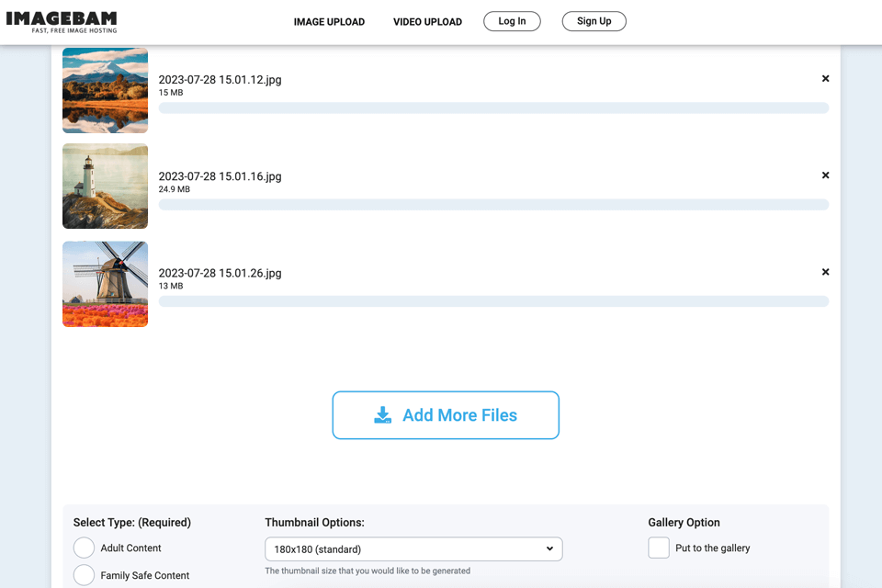Screen dimensions: 882x588
Task: Open the thumbnail size dropdown
Action: [x=413, y=549]
